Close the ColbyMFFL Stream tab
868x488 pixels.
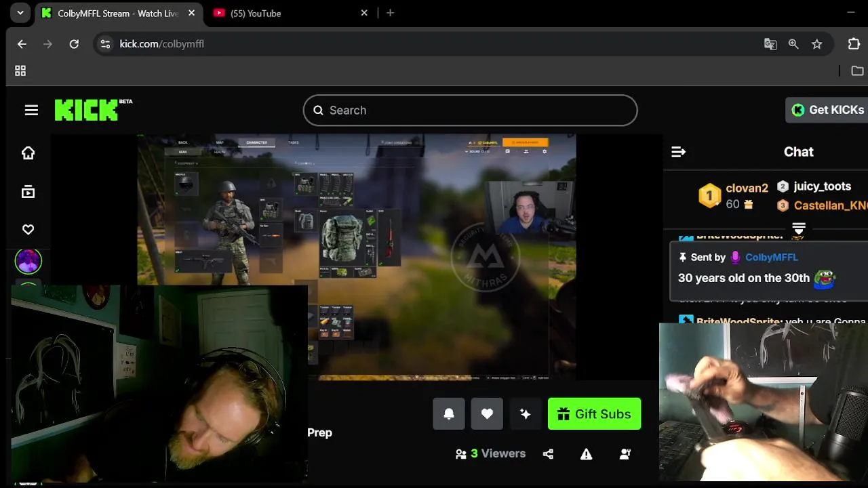coord(191,13)
